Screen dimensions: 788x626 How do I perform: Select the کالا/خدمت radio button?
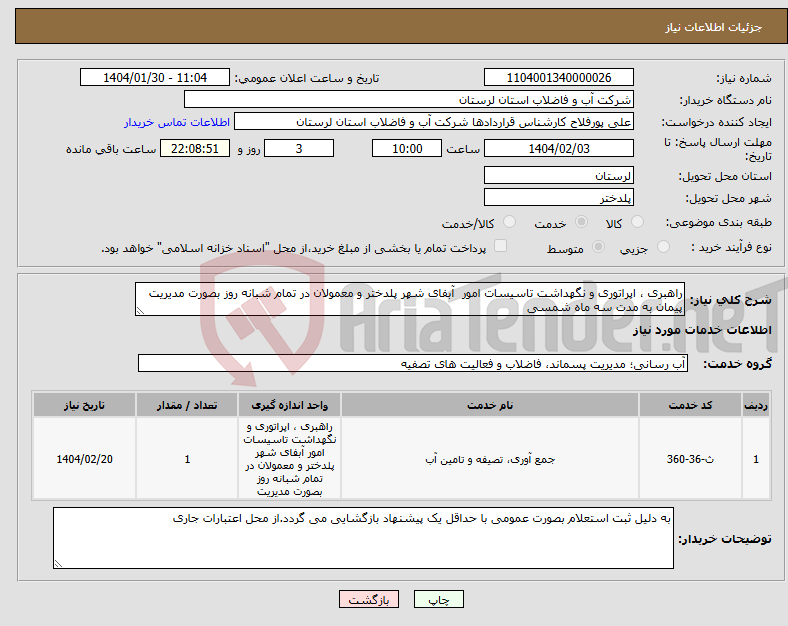509,222
